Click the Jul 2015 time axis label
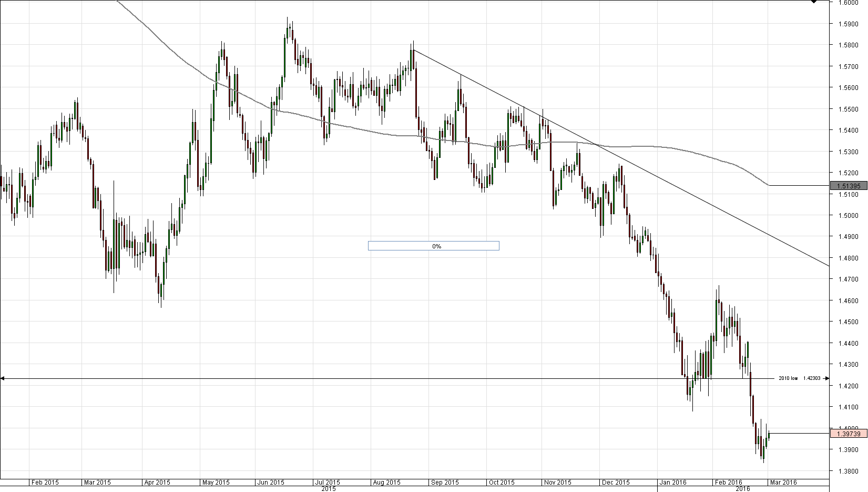 tap(326, 483)
